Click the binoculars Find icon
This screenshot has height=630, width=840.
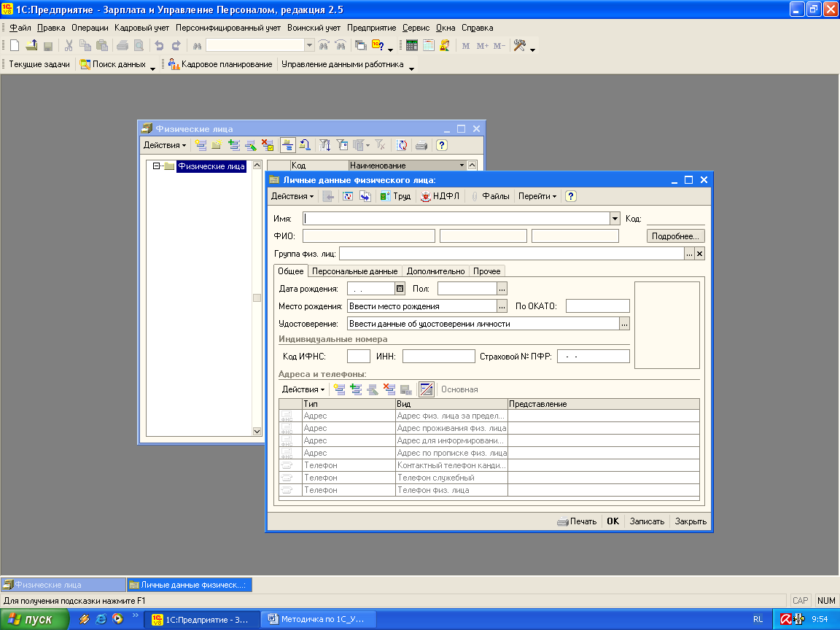(x=197, y=46)
